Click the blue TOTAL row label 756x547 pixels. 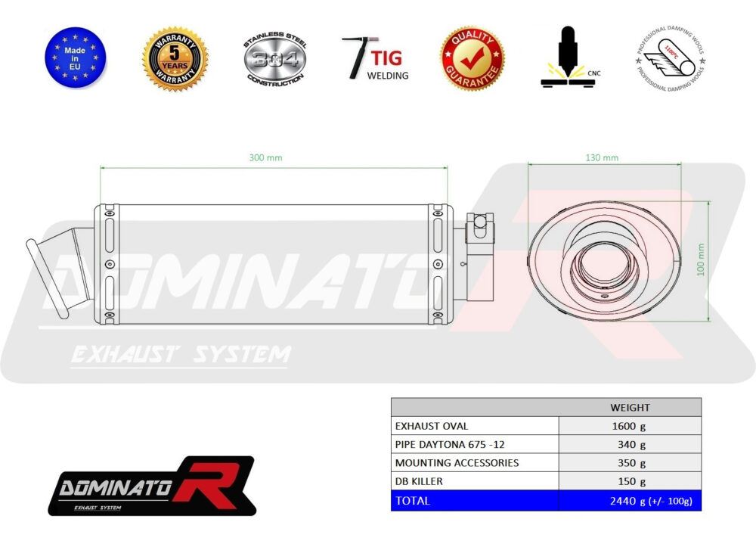[413, 500]
